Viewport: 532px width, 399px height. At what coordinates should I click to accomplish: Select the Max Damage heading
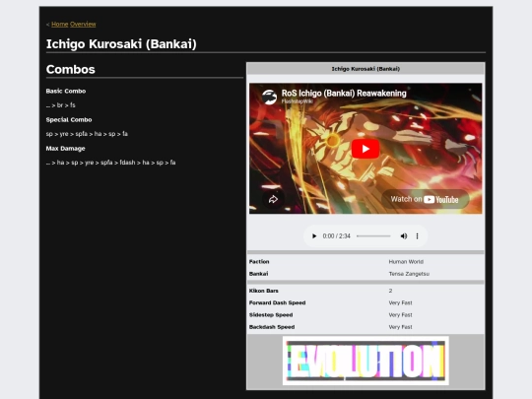click(65, 149)
